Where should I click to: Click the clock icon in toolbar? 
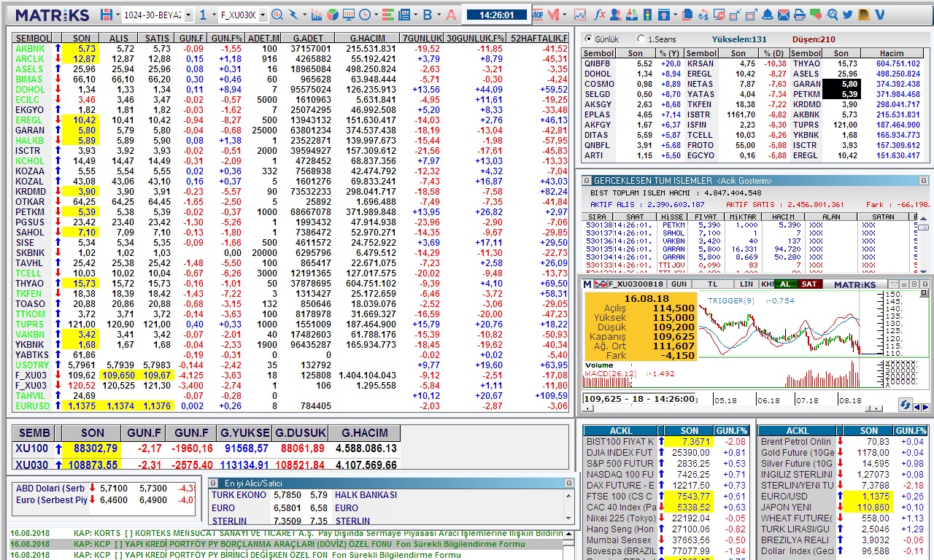click(364, 15)
